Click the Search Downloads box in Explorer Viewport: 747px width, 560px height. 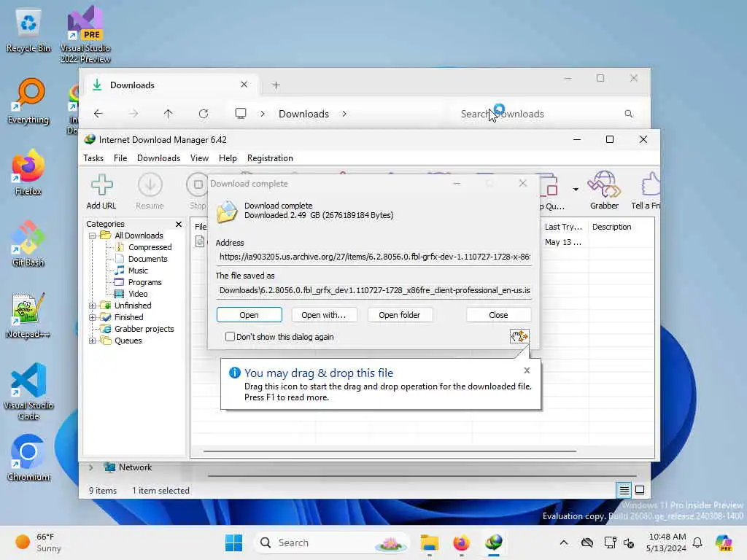(546, 114)
